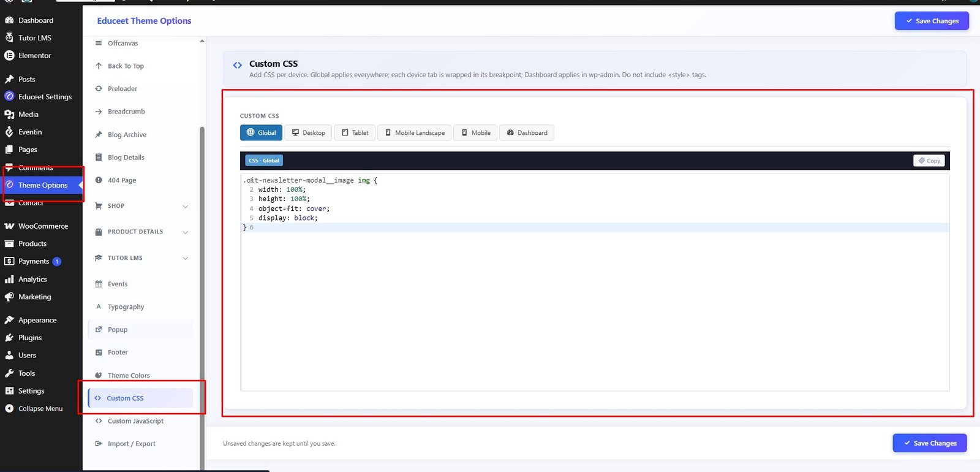
Task: Click the Analytics bar chart icon
Action: point(9,280)
